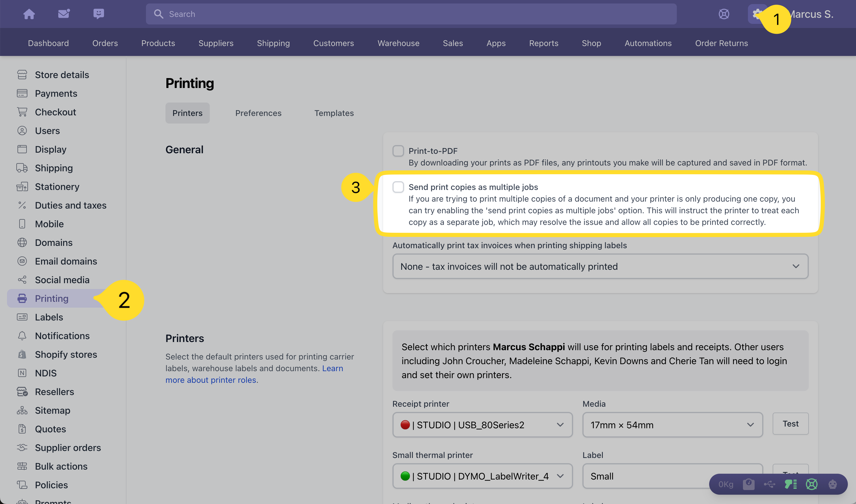Open Labels in the settings sidebar
This screenshot has width=856, height=504.
pos(49,317)
